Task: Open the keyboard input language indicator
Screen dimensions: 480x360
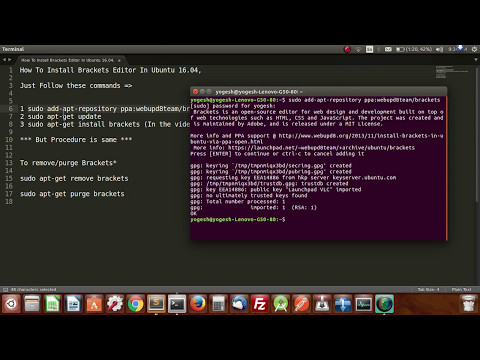Action: (x=369, y=49)
